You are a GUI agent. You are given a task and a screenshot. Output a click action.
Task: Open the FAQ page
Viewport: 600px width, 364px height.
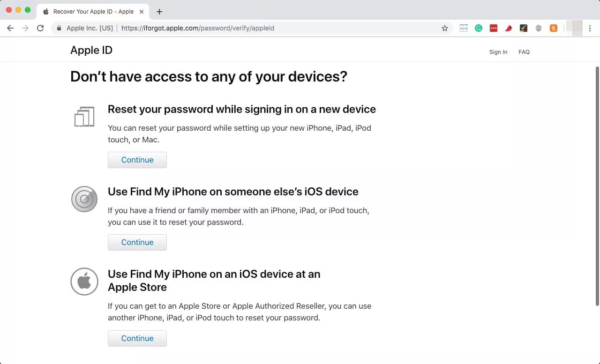pos(524,52)
